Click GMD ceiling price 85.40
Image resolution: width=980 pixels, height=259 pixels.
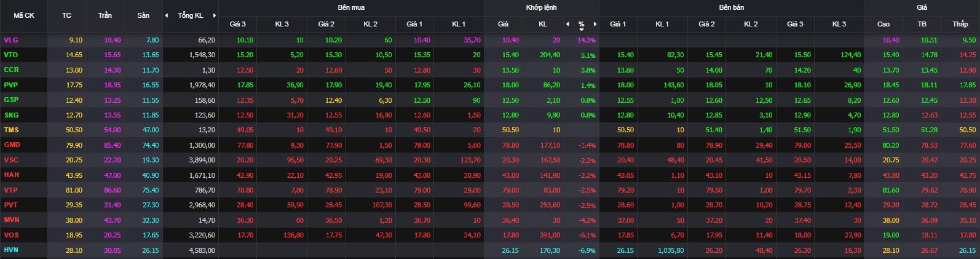[113, 145]
